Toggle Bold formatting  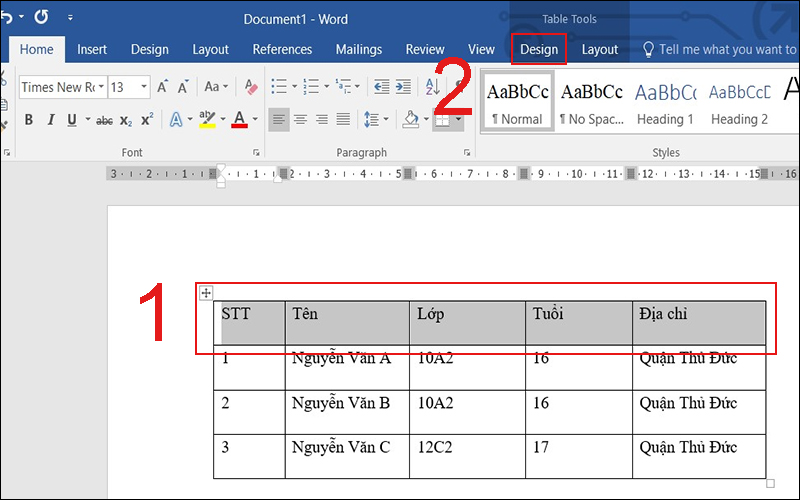click(x=28, y=120)
